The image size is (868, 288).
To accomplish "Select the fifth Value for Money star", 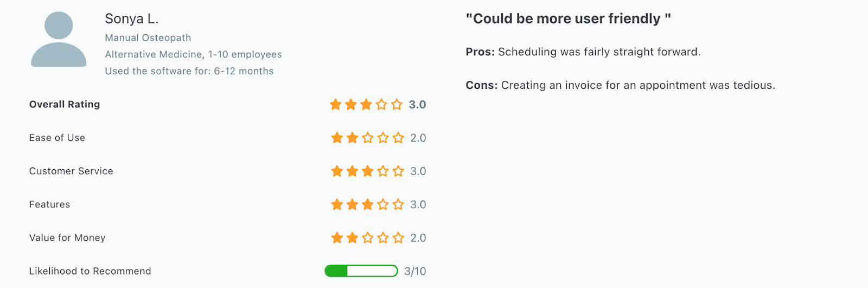I will (398, 238).
